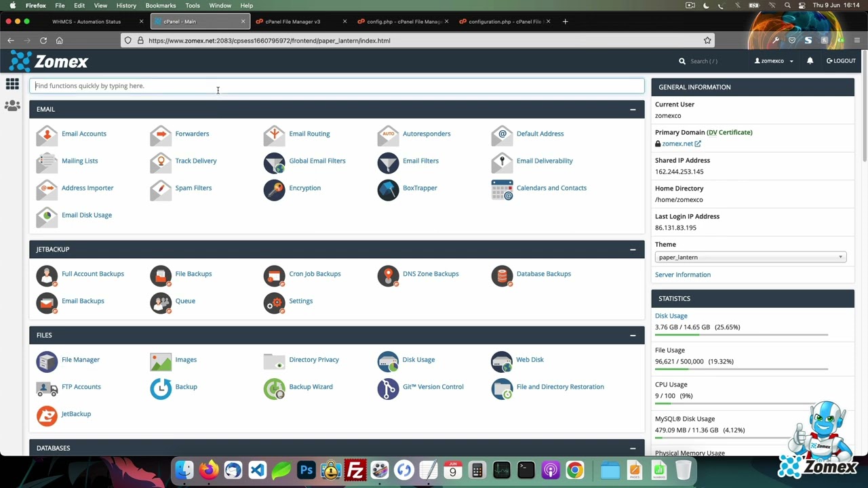The width and height of the screenshot is (868, 488).
Task: Open Chrome from the Dock
Action: pos(575,470)
